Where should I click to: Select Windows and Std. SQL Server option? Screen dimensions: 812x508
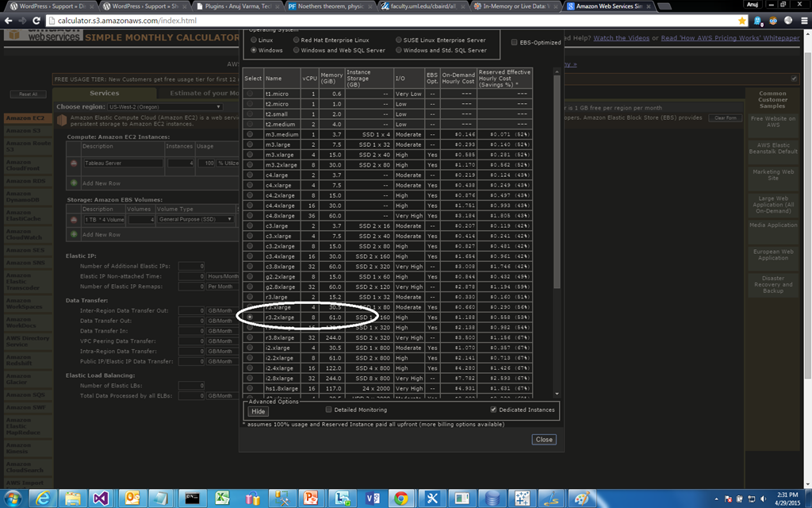point(399,50)
